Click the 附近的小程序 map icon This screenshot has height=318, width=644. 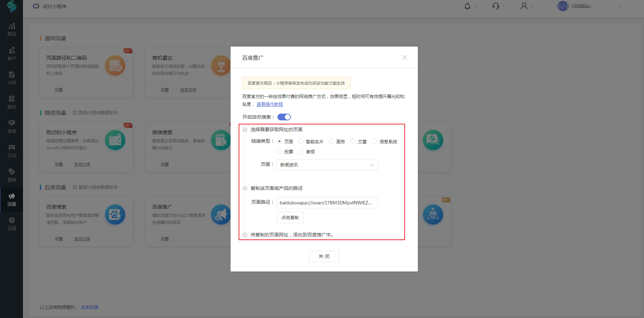click(x=115, y=140)
